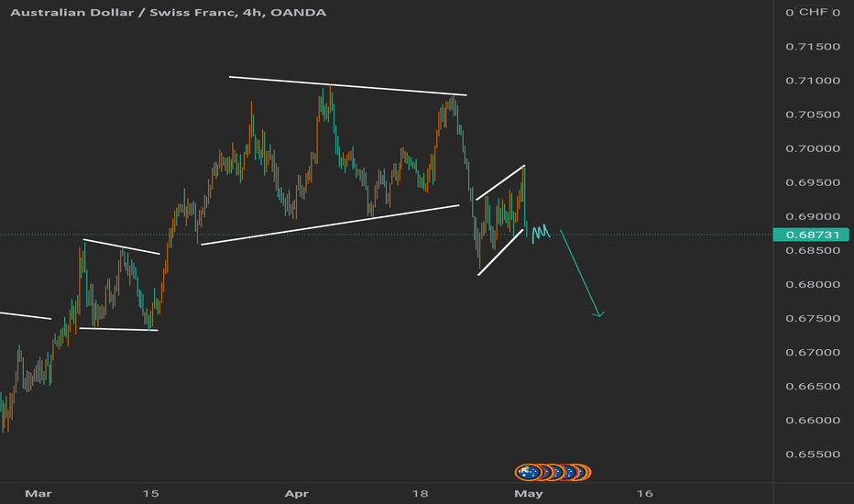Click the 0.68000 price axis label
The height and width of the screenshot is (504, 854).
pyautogui.click(x=813, y=284)
